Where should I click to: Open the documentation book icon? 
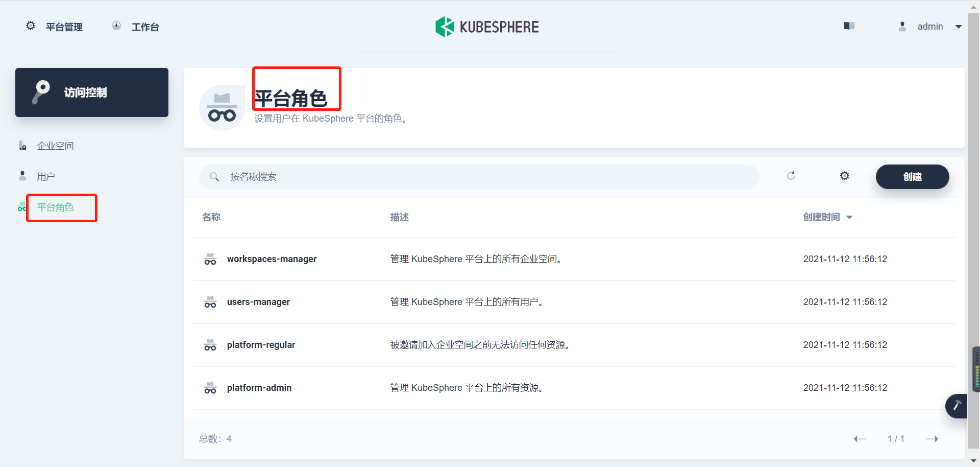click(x=849, y=26)
